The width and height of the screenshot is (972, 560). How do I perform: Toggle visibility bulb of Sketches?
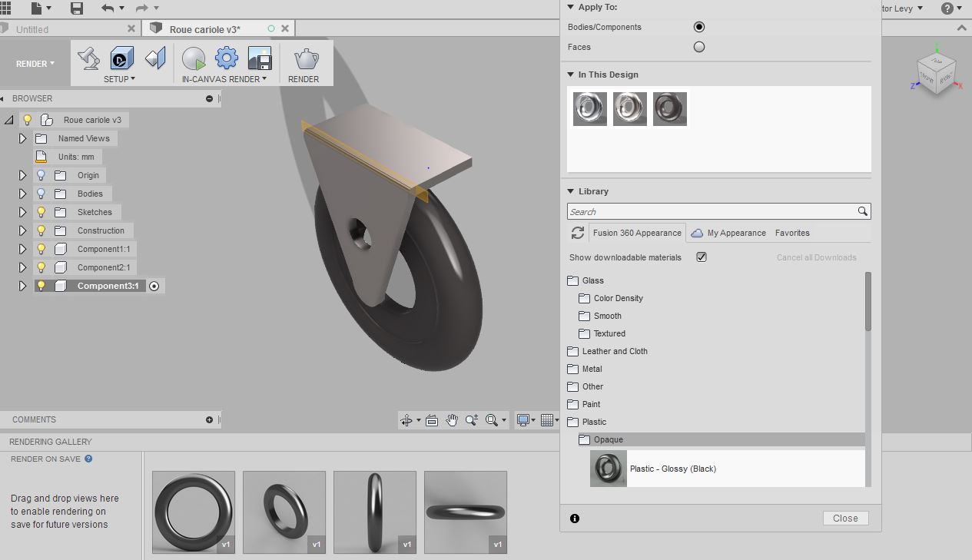pyautogui.click(x=41, y=212)
